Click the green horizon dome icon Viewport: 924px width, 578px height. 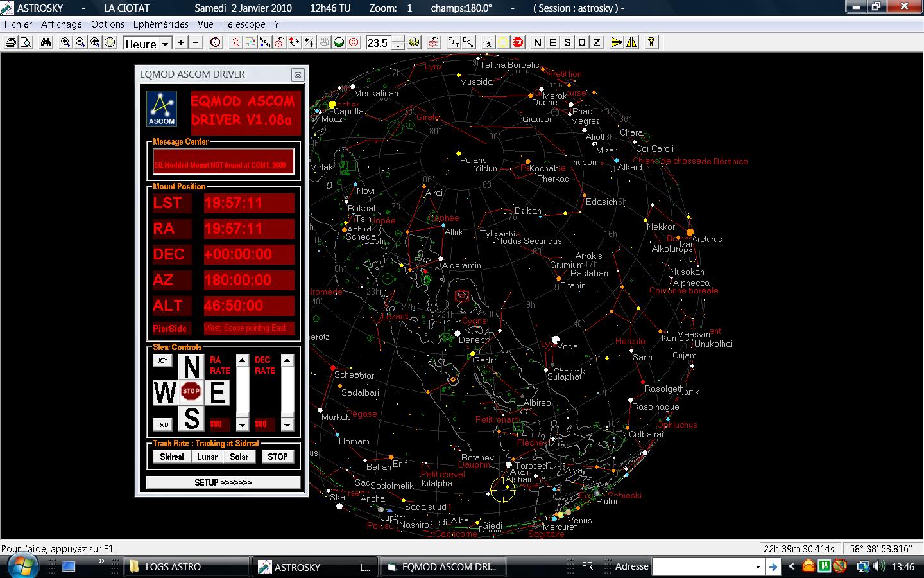pyautogui.click(x=339, y=42)
